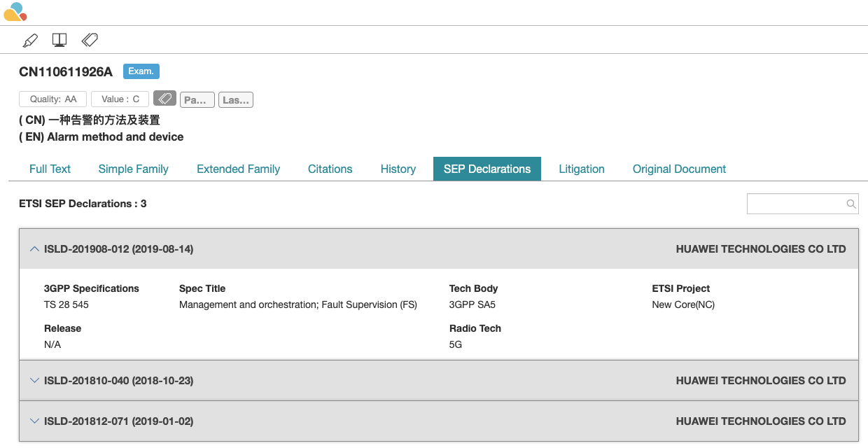This screenshot has width=868, height=448.
Task: Collapse the ISLD-201908-012 declaration
Action: [34, 248]
